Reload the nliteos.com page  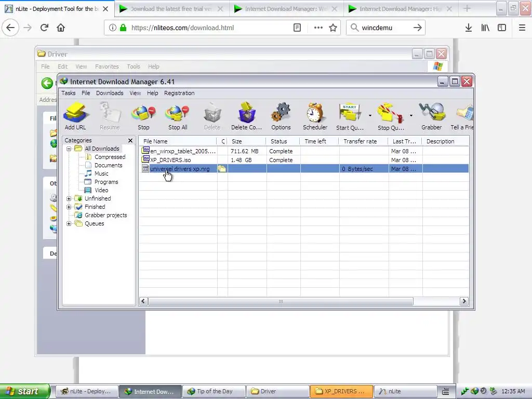tap(44, 28)
